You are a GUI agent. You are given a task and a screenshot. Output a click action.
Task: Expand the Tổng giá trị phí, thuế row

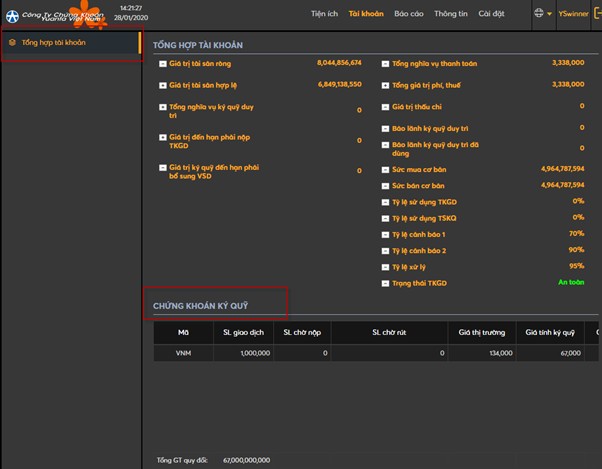386,85
